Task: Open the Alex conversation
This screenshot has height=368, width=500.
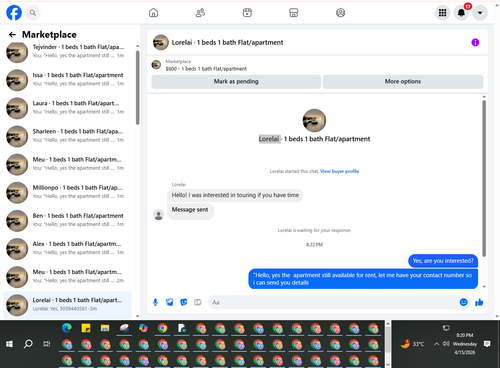Action: coord(67,248)
